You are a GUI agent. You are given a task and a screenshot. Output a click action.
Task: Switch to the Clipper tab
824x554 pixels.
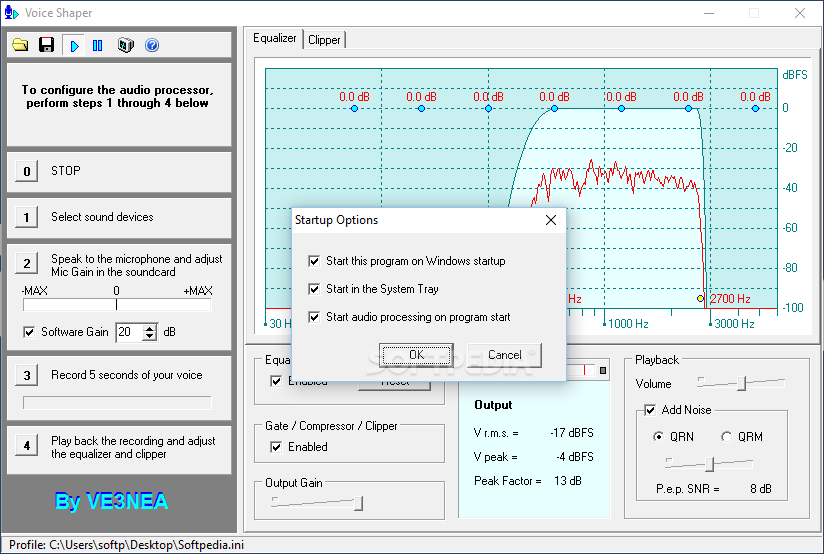tap(324, 40)
